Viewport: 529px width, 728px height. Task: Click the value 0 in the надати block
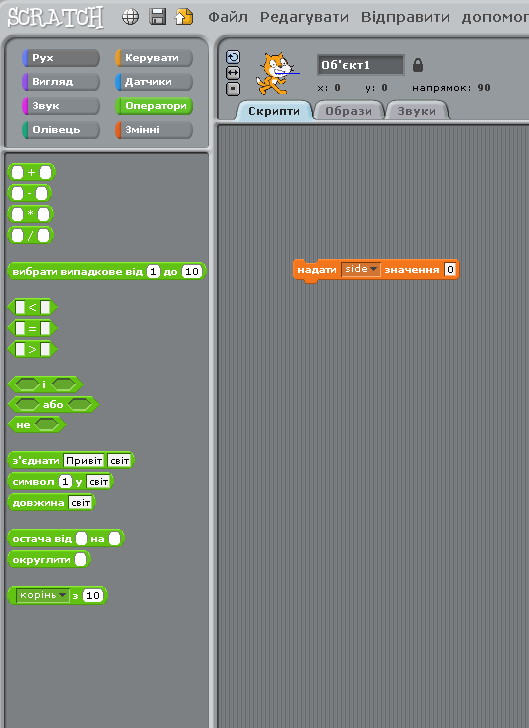coord(450,269)
